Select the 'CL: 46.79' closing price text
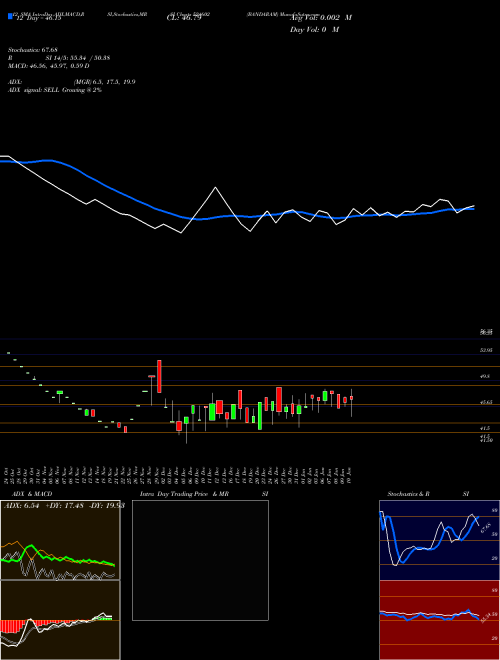The image size is (500, 660). 184,18
